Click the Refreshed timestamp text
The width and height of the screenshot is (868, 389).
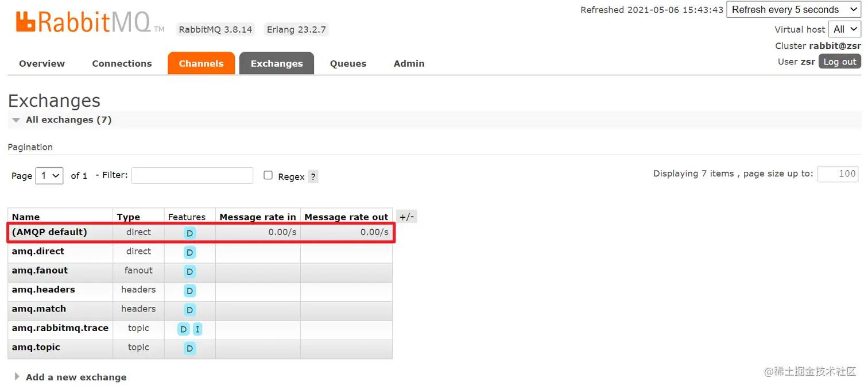652,10
